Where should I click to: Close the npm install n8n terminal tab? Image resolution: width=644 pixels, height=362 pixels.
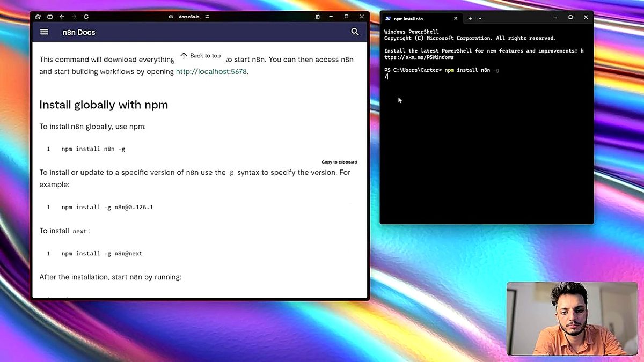pos(456,18)
